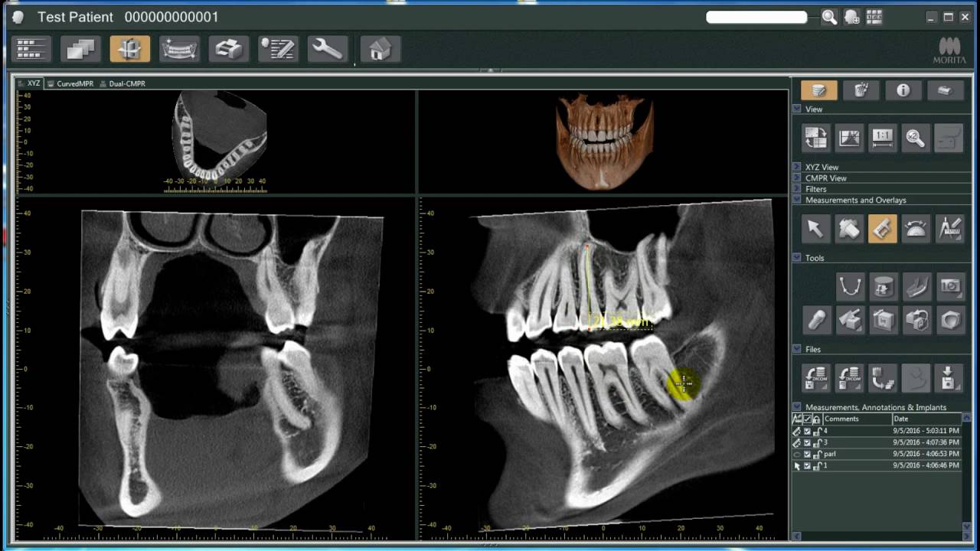The width and height of the screenshot is (980, 551).
Task: Collapse the Files section
Action: click(797, 349)
